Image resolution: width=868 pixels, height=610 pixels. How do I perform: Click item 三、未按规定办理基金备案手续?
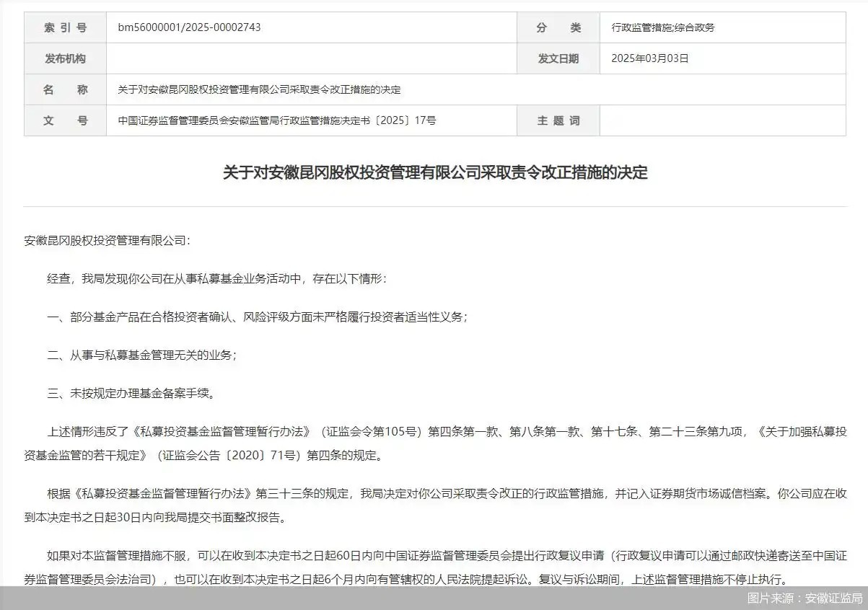coord(131,393)
